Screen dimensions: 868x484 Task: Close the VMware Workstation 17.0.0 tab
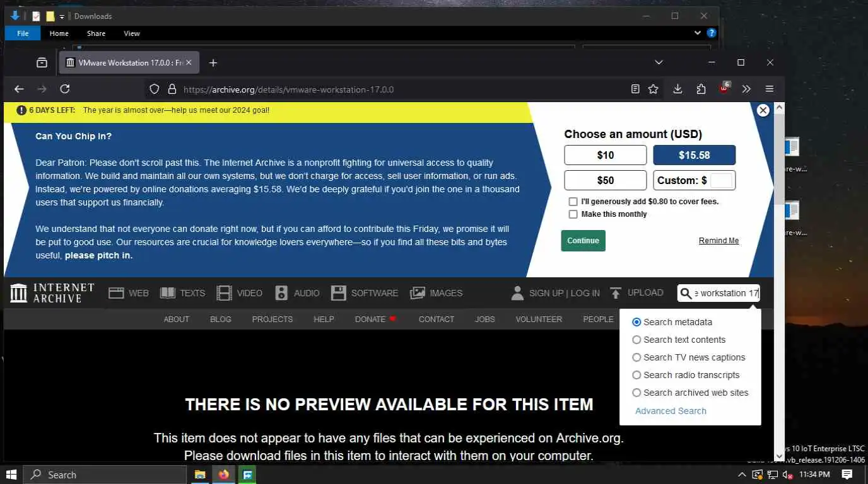(189, 62)
